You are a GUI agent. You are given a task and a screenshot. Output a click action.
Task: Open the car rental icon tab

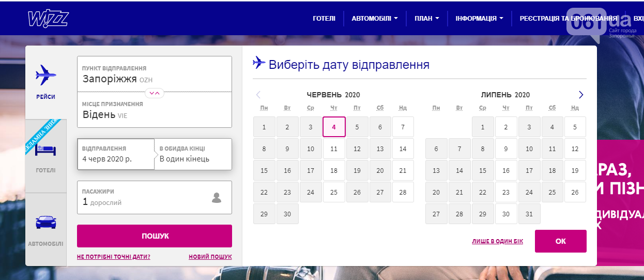click(46, 223)
